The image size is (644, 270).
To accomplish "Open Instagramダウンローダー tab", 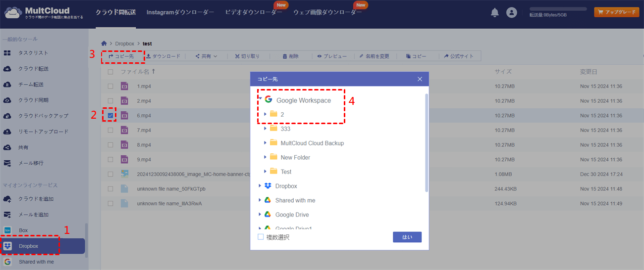I will 180,12.
